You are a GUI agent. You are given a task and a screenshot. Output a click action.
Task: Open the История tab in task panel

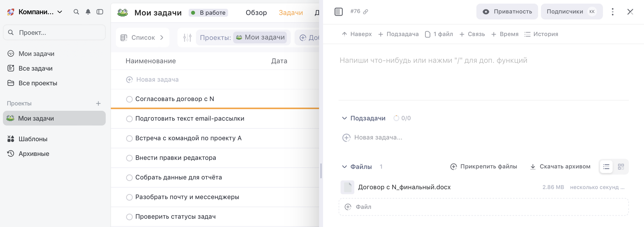(x=541, y=34)
